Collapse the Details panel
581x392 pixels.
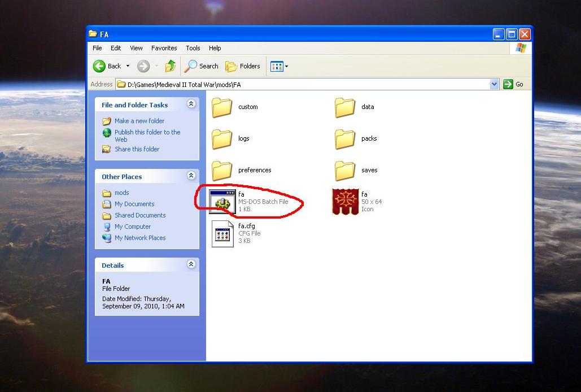[x=191, y=264]
